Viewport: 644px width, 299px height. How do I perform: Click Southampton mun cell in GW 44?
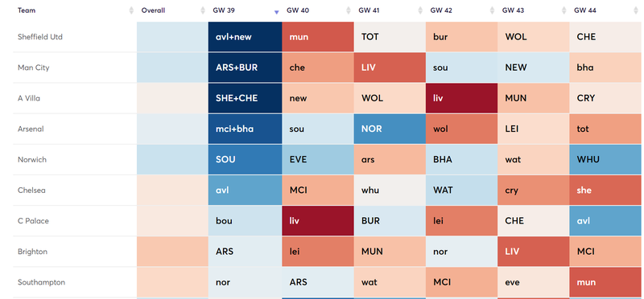click(x=606, y=282)
